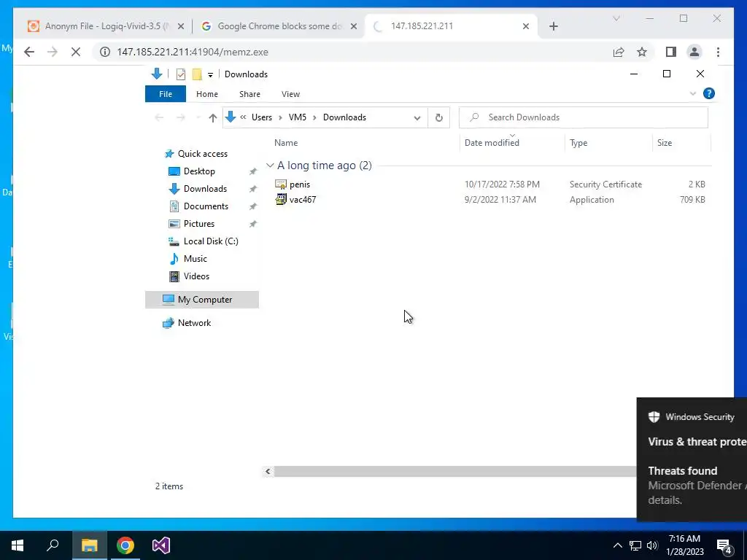
Task: Open the Chrome side panel
Action: tap(671, 52)
